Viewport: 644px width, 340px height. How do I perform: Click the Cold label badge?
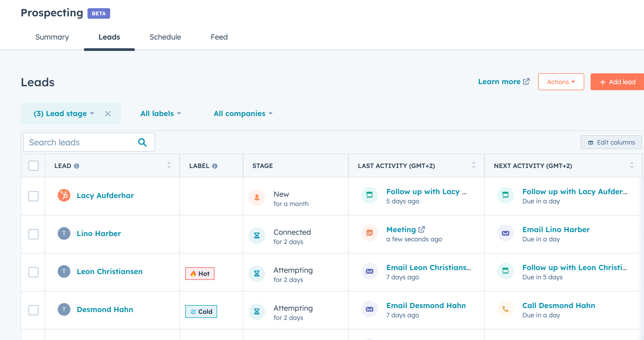[201, 312]
